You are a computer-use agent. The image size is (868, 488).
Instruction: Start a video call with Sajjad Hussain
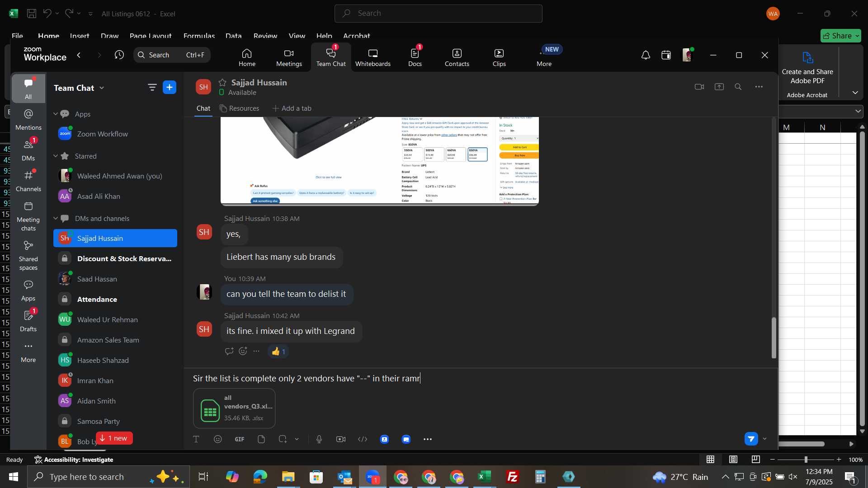point(699,87)
